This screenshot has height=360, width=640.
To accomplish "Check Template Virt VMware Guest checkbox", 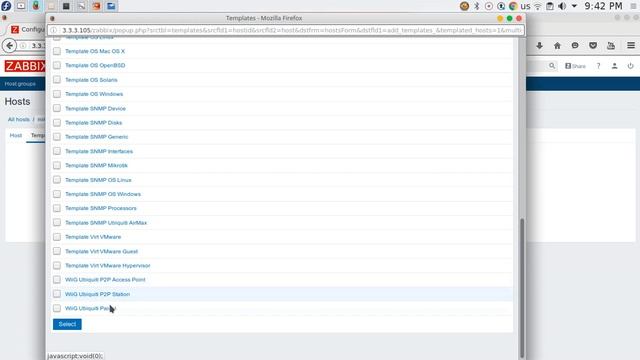I will tap(57, 251).
